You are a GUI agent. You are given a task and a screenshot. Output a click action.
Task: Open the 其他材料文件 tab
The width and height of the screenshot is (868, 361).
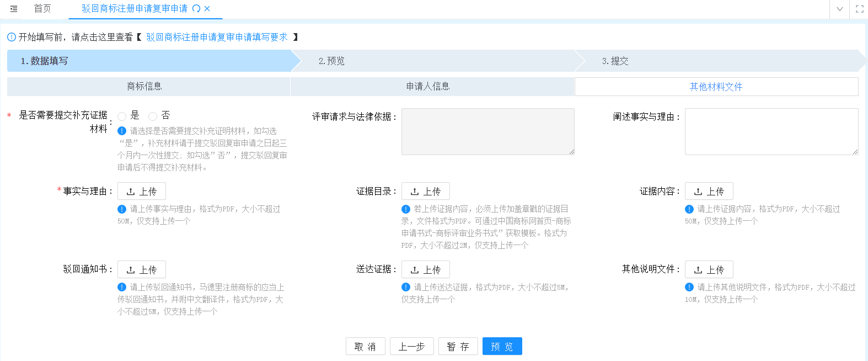point(716,87)
